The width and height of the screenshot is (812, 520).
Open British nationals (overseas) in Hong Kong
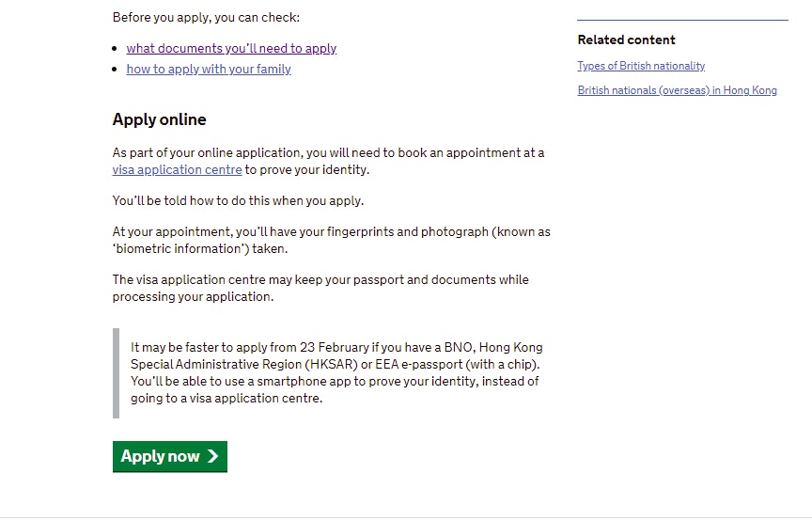pos(677,90)
